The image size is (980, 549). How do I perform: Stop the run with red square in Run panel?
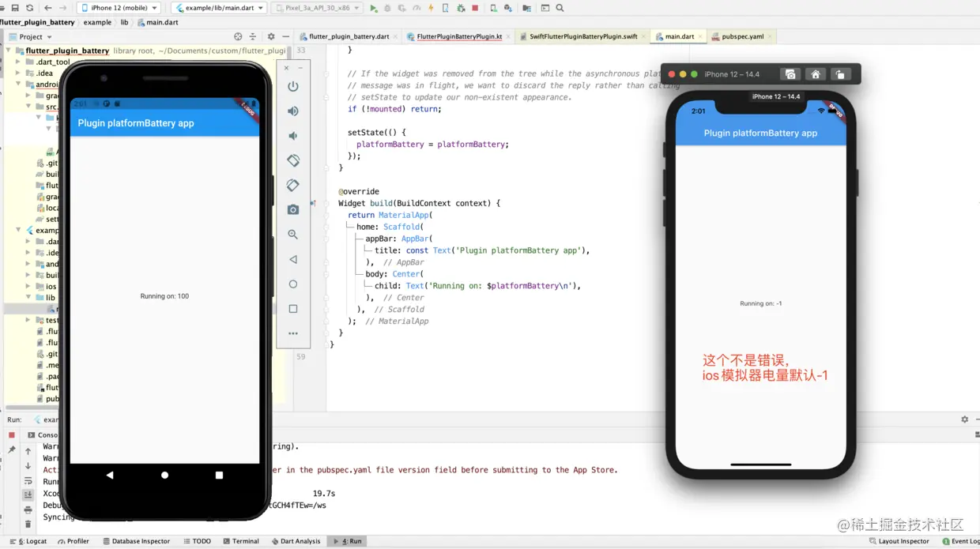[x=12, y=435]
